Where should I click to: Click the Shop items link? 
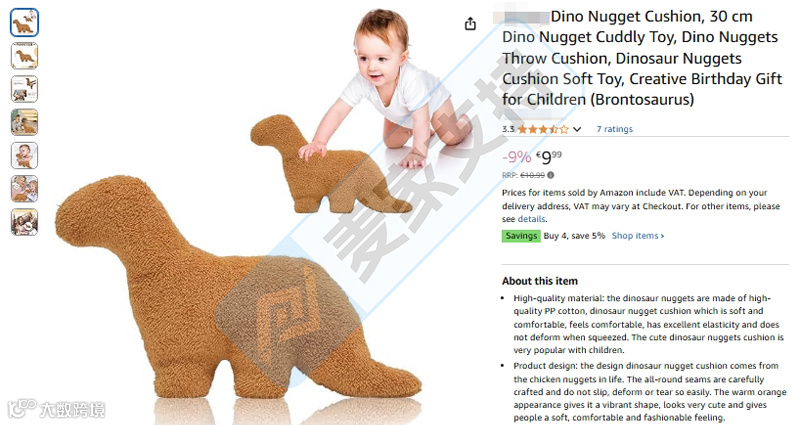638,236
